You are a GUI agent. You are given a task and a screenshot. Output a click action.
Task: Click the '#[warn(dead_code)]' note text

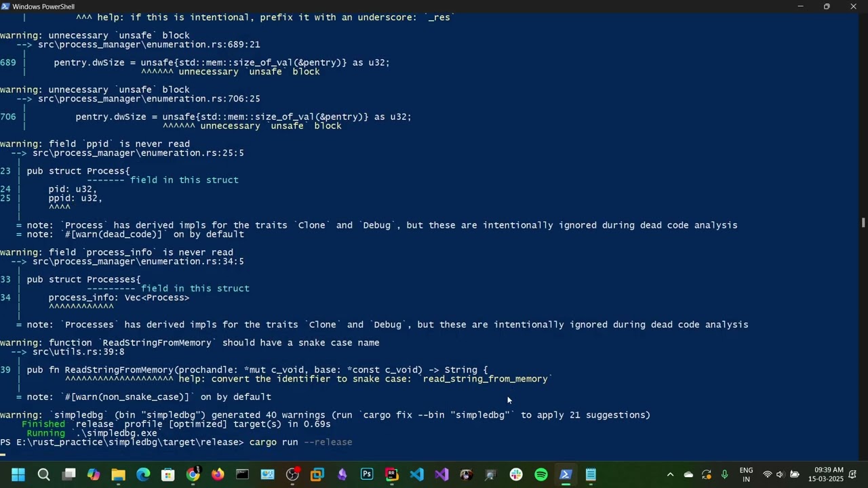tap(113, 235)
